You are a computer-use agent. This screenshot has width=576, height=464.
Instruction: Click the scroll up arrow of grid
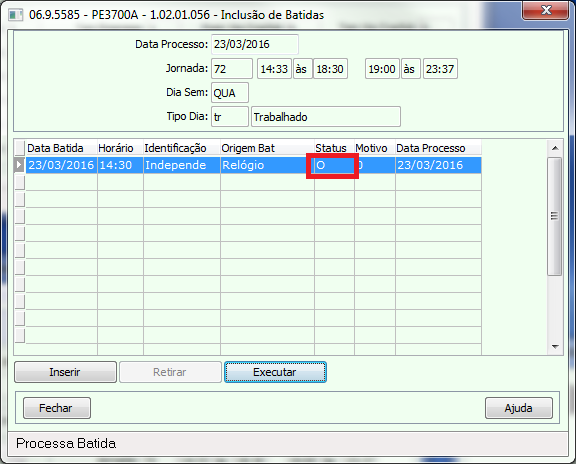[555, 148]
